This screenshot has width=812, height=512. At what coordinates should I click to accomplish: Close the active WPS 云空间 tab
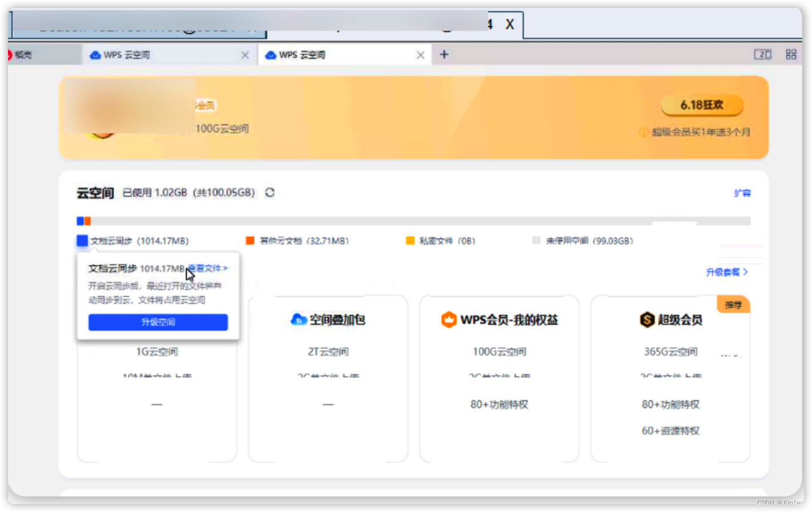pyautogui.click(x=420, y=55)
